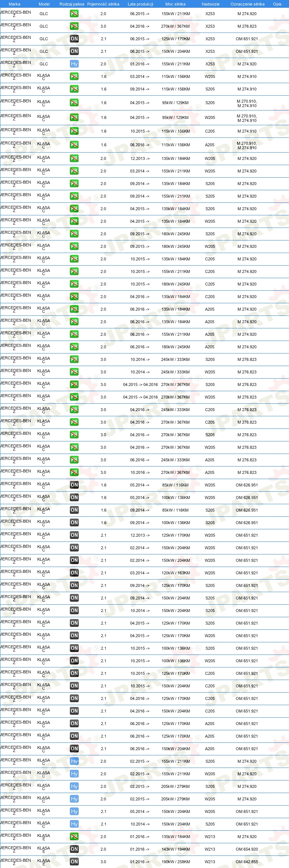Click production date '10.2016 ->'
Screen dimensions: 289x868
point(140,472)
